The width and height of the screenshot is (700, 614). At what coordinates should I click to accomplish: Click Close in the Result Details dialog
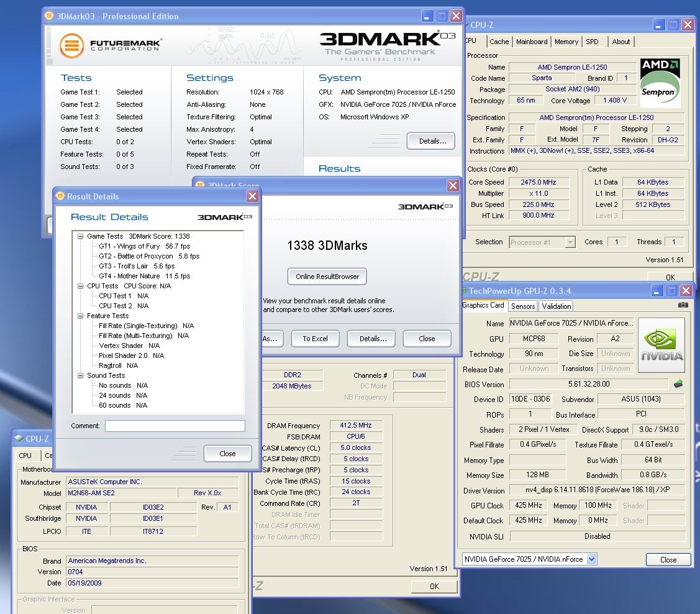pyautogui.click(x=228, y=453)
